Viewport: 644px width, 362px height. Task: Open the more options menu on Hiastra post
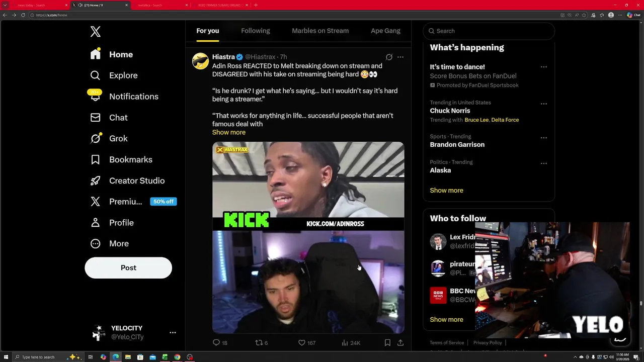tap(400, 57)
